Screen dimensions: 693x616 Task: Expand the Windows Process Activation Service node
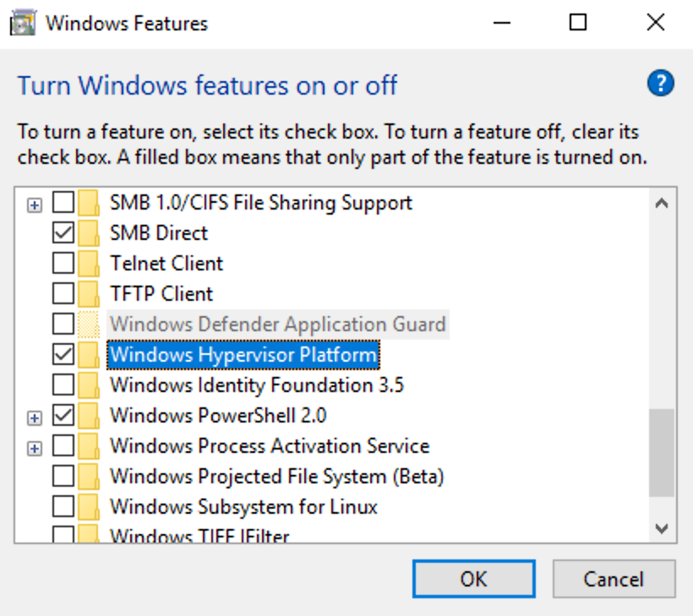[x=35, y=449]
